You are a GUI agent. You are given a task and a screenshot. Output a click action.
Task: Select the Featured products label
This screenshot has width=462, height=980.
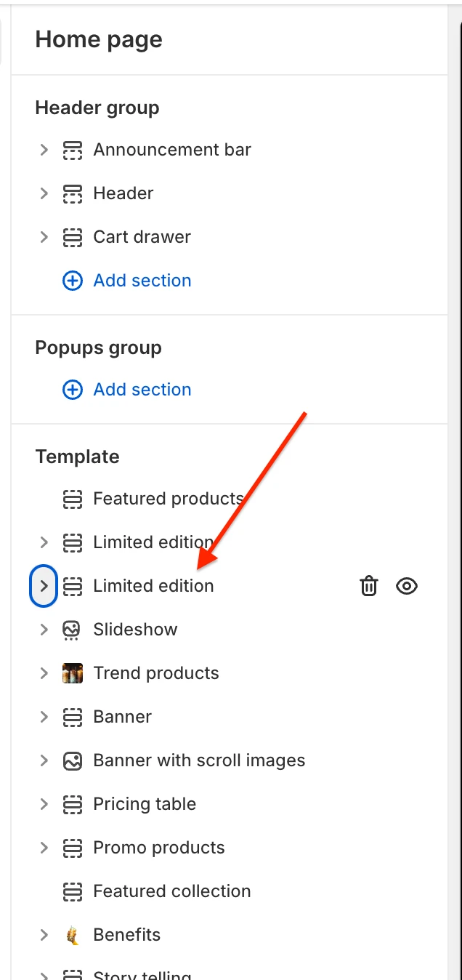169,499
